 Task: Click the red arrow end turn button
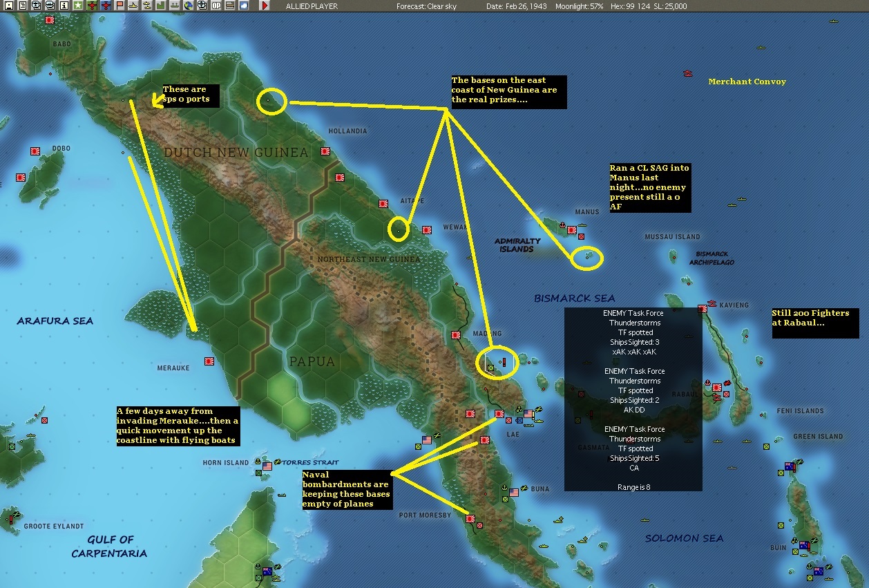pyautogui.click(x=265, y=6)
